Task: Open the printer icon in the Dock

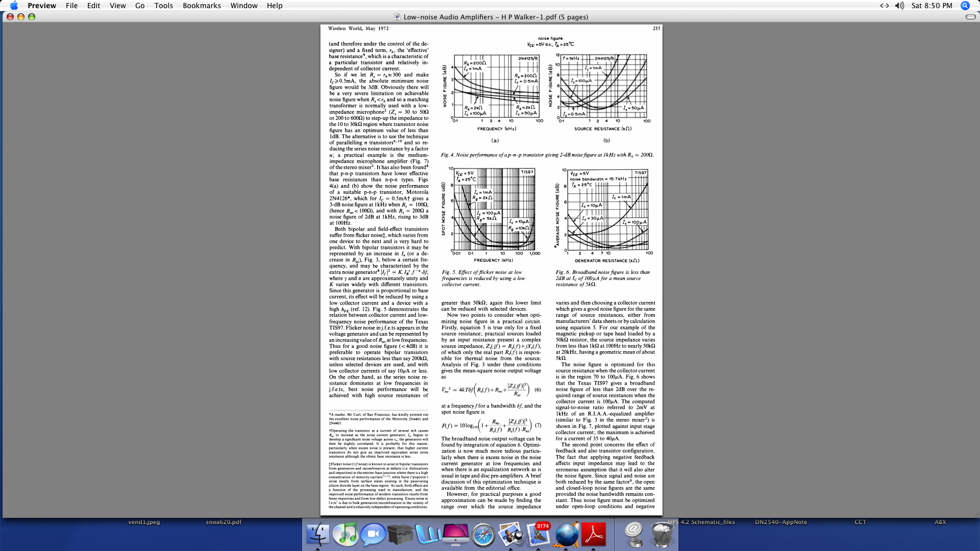Action: [x=401, y=535]
